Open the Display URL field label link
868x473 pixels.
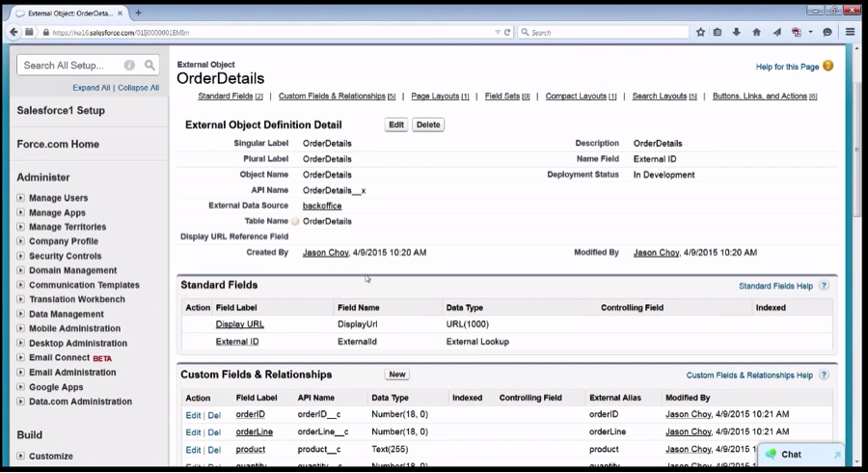pyautogui.click(x=240, y=324)
